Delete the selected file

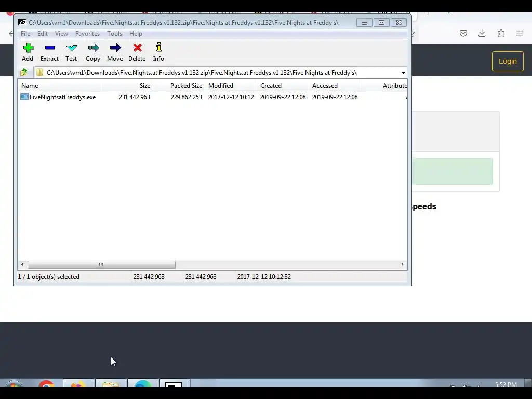click(137, 52)
